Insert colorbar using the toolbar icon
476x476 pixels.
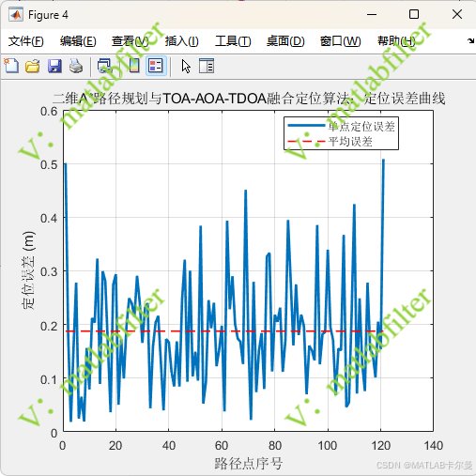point(134,66)
